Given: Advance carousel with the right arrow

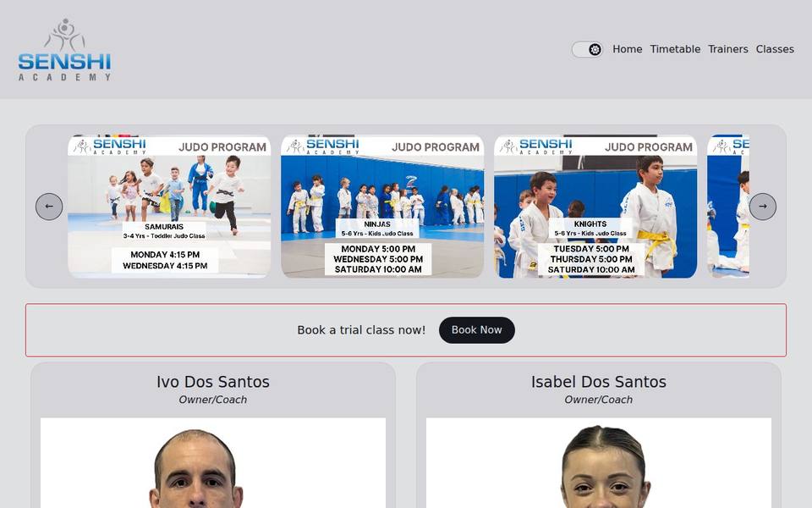Looking at the screenshot, I should point(763,207).
